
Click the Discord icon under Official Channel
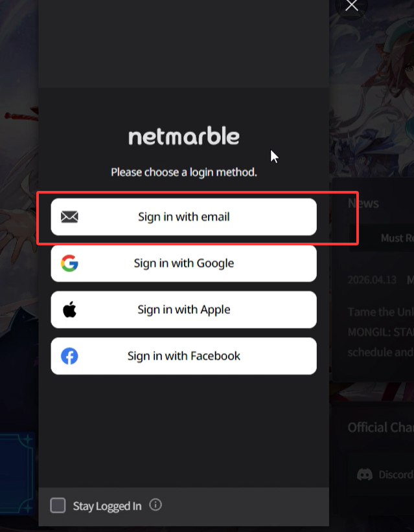point(365,474)
